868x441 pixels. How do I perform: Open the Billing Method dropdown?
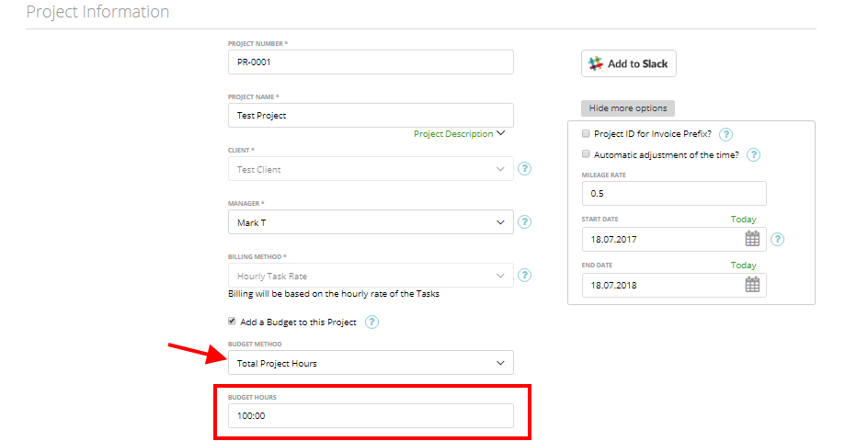click(371, 275)
